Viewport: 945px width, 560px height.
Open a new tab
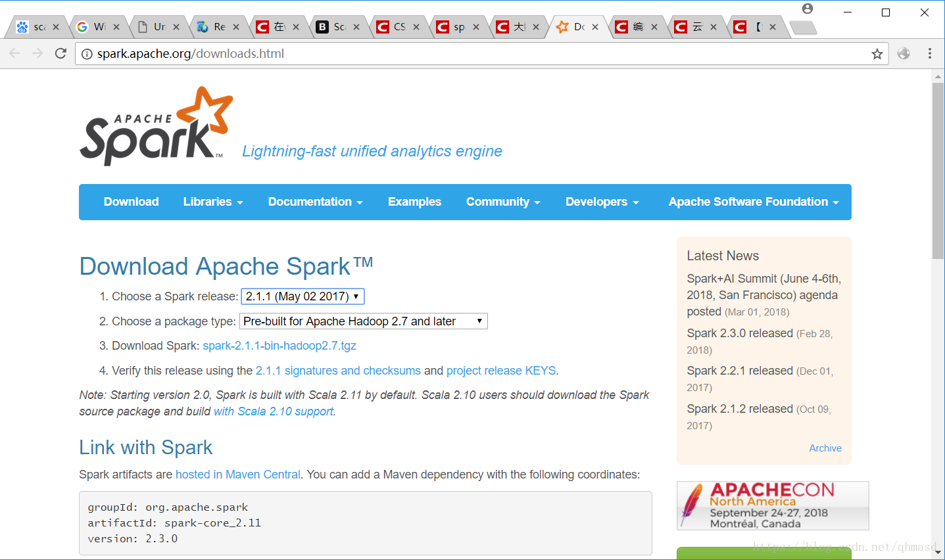pyautogui.click(x=803, y=27)
